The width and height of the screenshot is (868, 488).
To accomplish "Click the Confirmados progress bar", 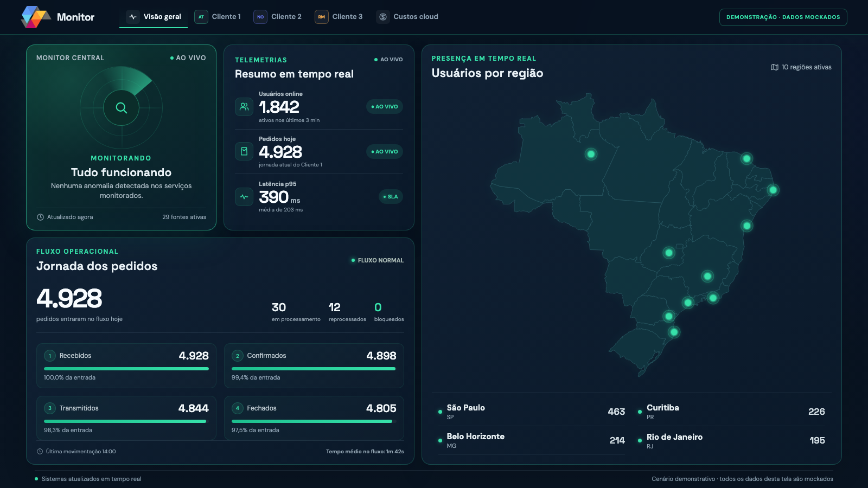I will click(314, 369).
